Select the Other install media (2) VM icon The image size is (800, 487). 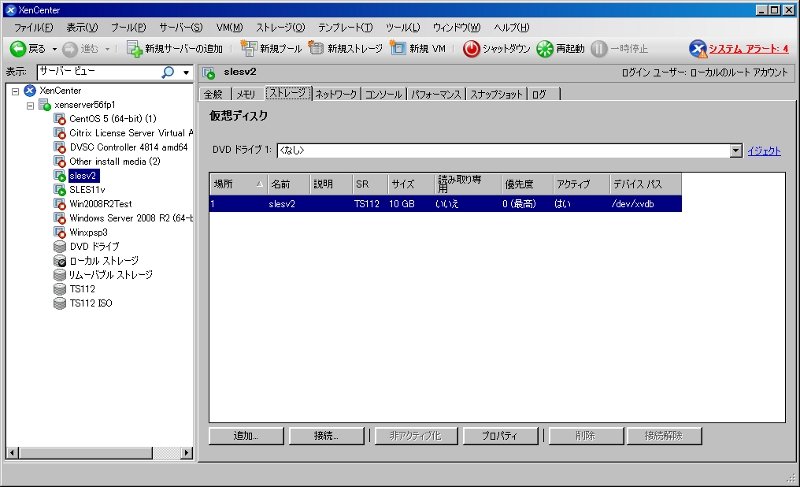(x=60, y=162)
